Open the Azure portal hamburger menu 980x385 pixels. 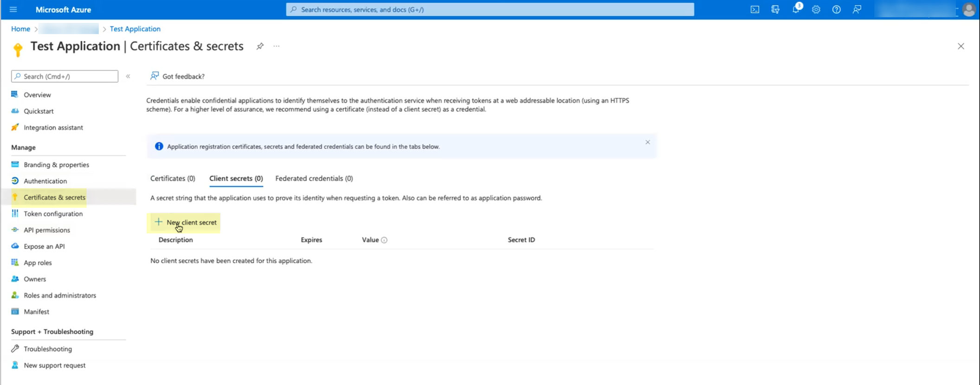13,9
